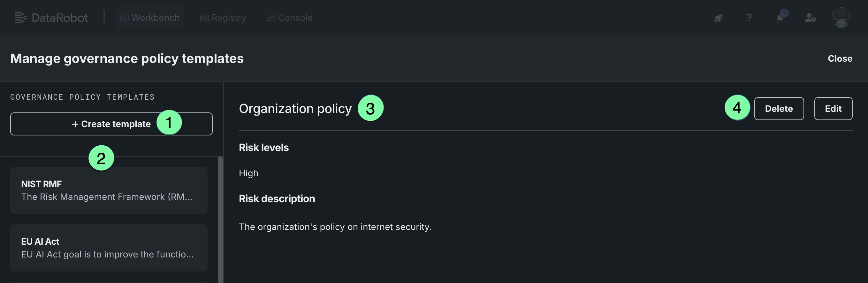Click the robot profile avatar
Screen dimensions: 868x283
pos(841,18)
